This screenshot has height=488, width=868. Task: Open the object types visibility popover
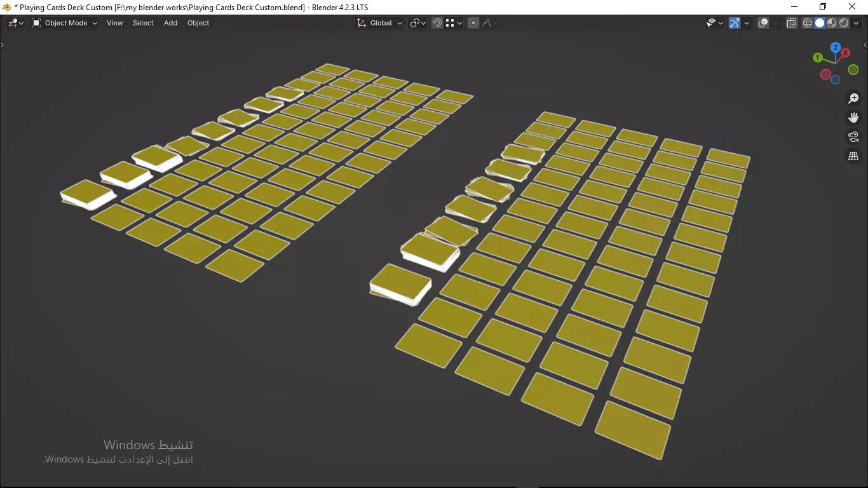coord(715,23)
